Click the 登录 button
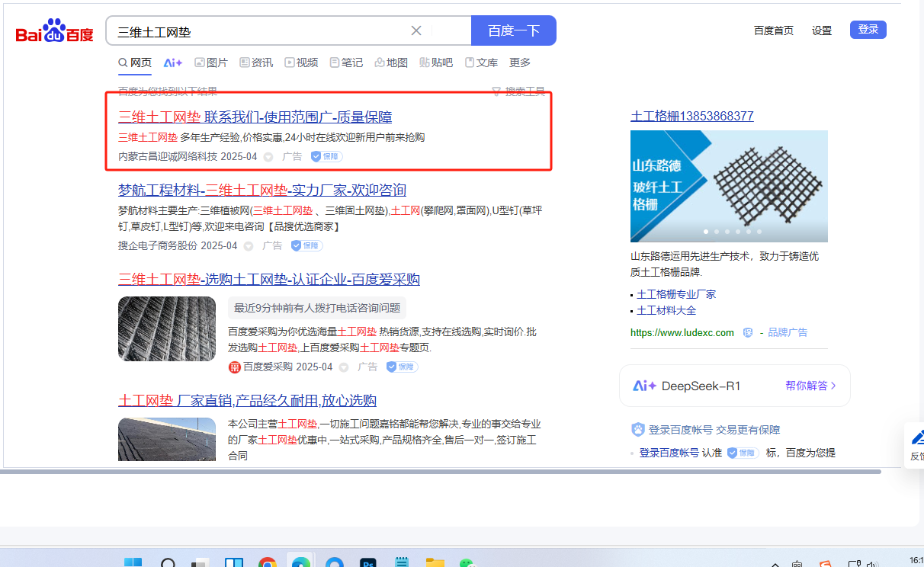The image size is (924, 567). pos(868,30)
